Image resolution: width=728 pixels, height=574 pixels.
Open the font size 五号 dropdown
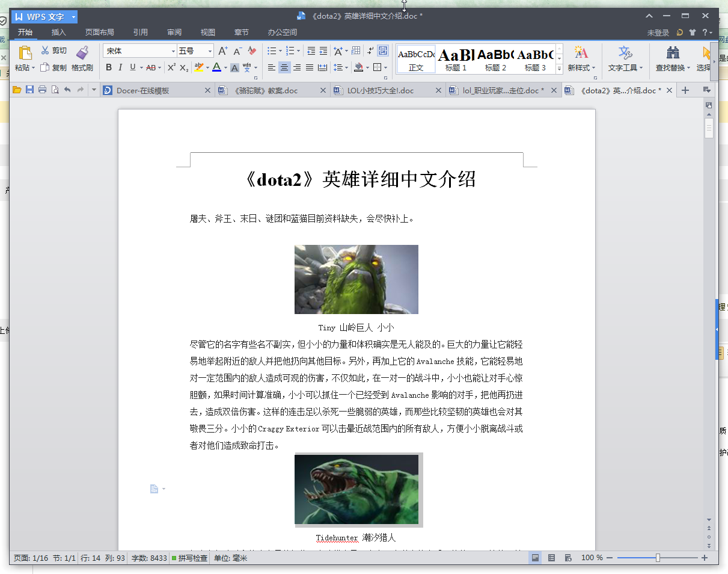click(210, 51)
